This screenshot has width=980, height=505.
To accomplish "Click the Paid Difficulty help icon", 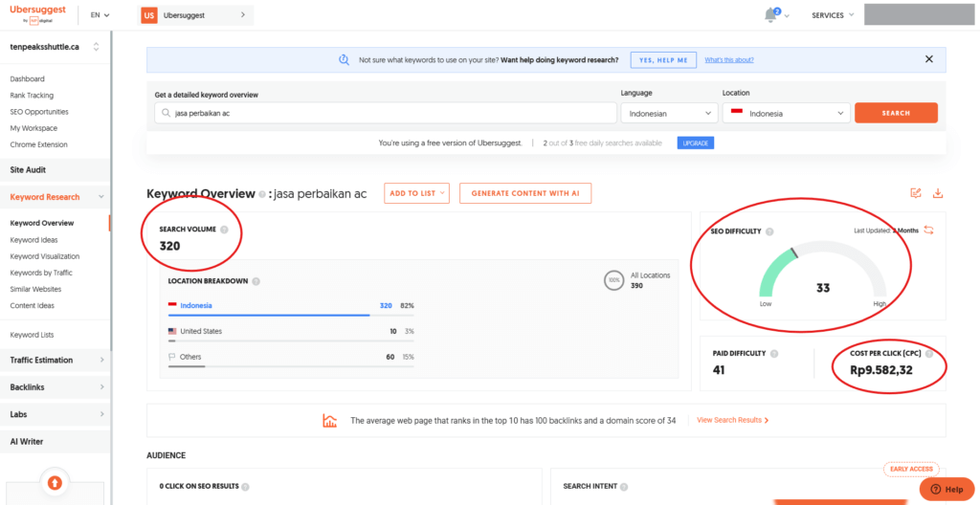I will (773, 353).
